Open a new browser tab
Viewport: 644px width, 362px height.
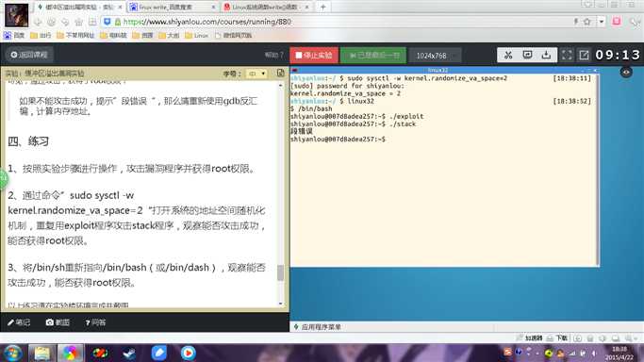(322, 7)
